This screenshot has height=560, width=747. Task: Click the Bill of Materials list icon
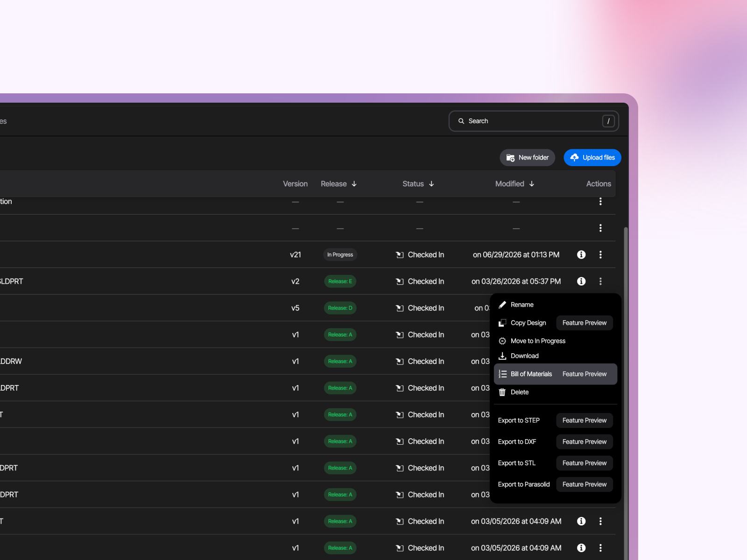click(502, 374)
